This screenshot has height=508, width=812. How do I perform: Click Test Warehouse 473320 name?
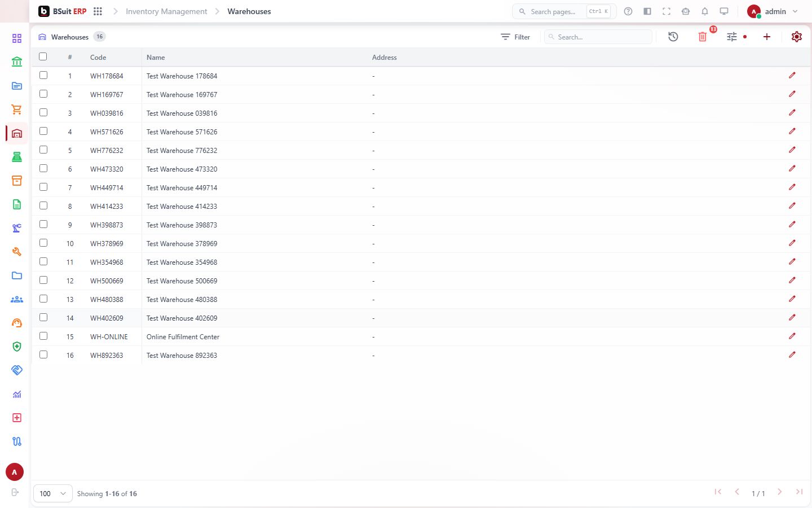click(182, 169)
